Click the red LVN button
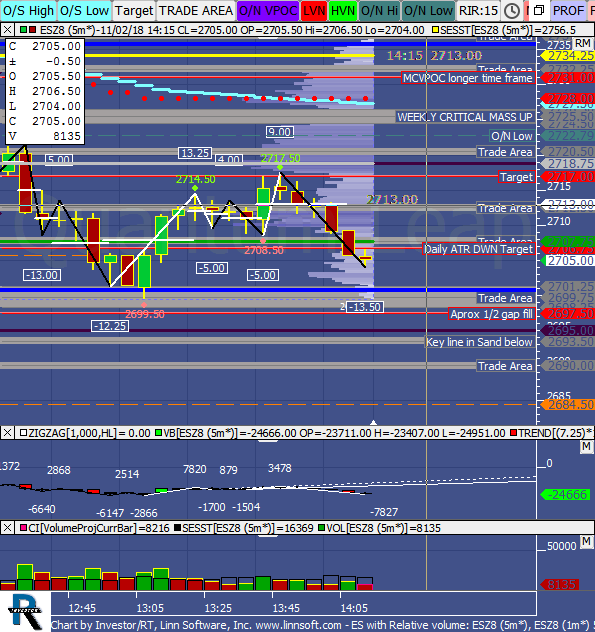The height and width of the screenshot is (632, 595). click(314, 11)
